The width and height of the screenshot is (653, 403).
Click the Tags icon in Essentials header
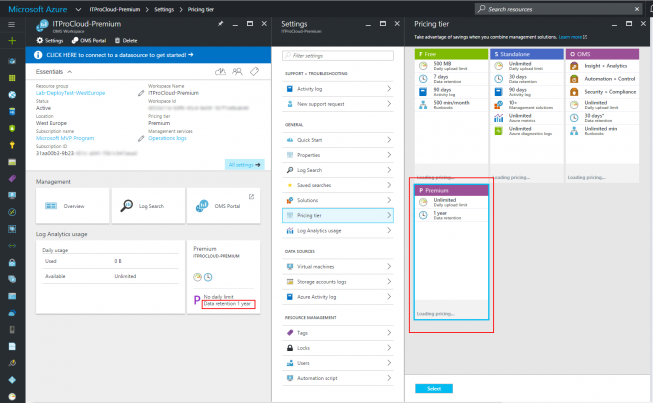tap(254, 72)
